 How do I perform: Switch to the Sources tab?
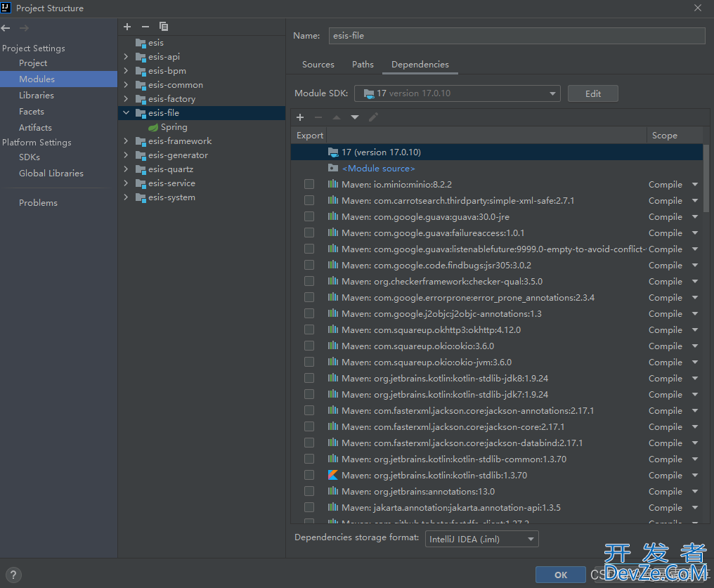(318, 65)
